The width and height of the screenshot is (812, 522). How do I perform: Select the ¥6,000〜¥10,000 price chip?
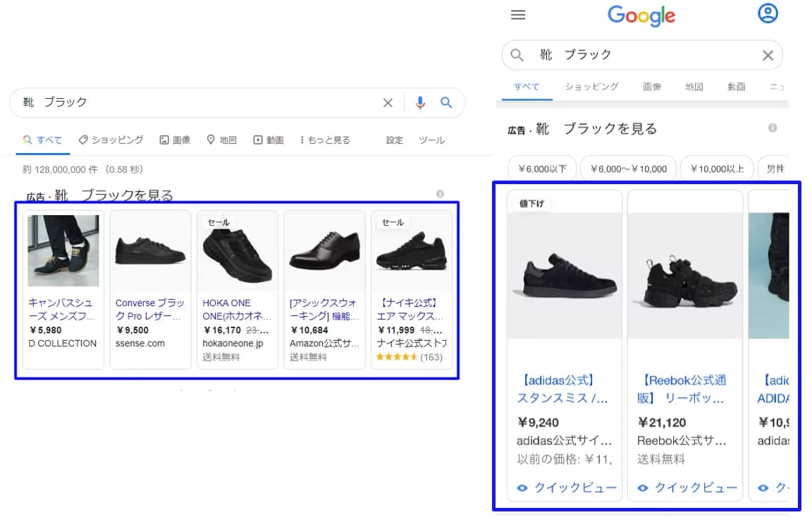click(628, 169)
